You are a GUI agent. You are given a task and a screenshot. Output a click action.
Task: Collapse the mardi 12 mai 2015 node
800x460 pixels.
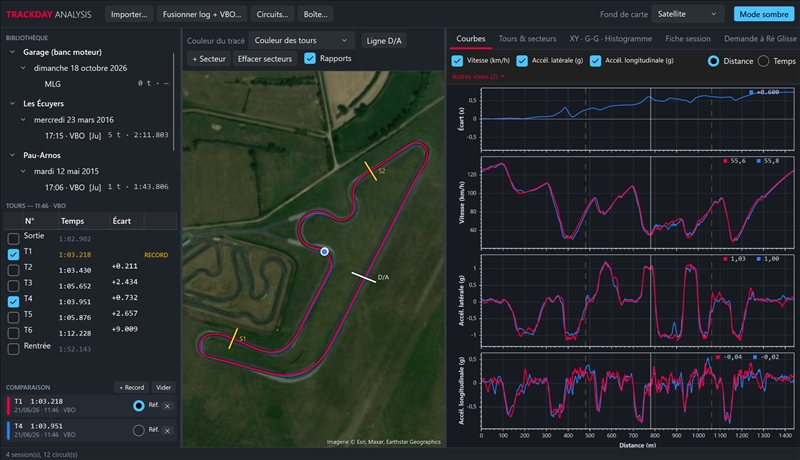point(23,171)
